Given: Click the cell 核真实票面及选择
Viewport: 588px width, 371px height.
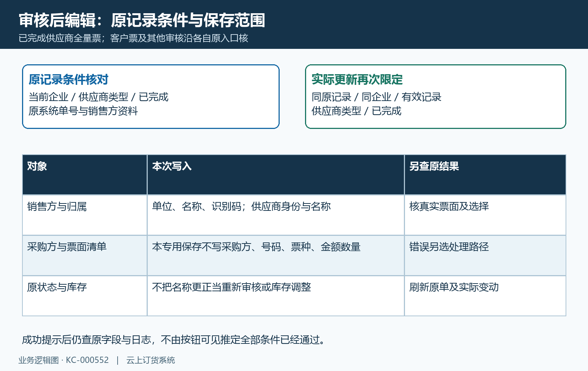Looking at the screenshot, I should pyautogui.click(x=485, y=215).
